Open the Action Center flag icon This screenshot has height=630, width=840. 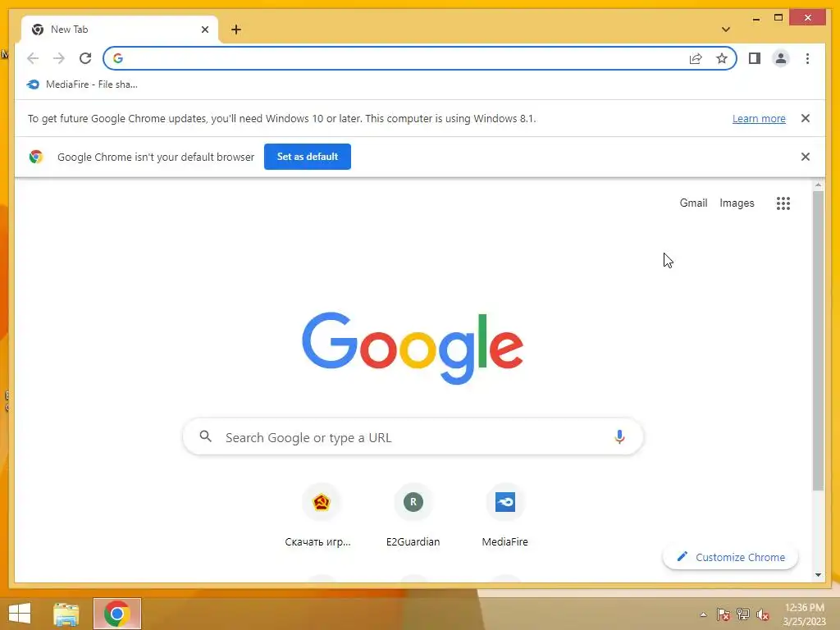[723, 614]
